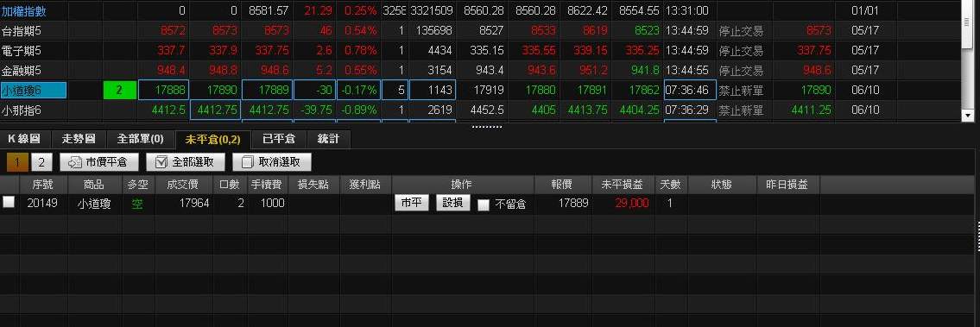
Task: Click the scrollbar down arrow in quote list
Action: [968, 116]
